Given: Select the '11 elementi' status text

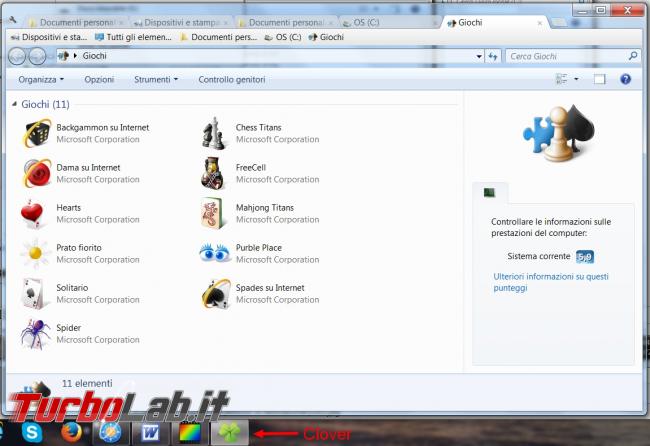Looking at the screenshot, I should click(87, 383).
